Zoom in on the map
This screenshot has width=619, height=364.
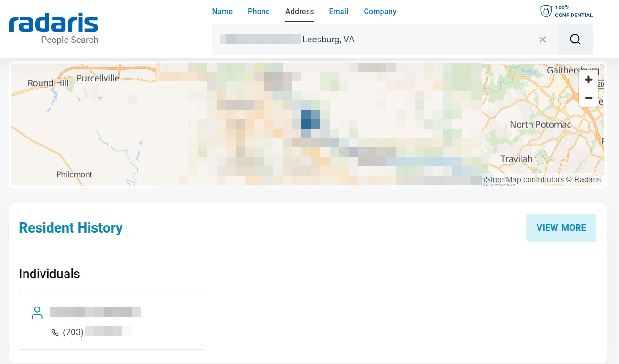point(588,80)
